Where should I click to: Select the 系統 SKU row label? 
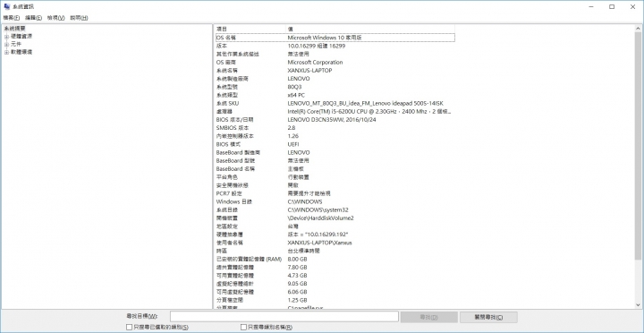pyautogui.click(x=227, y=103)
